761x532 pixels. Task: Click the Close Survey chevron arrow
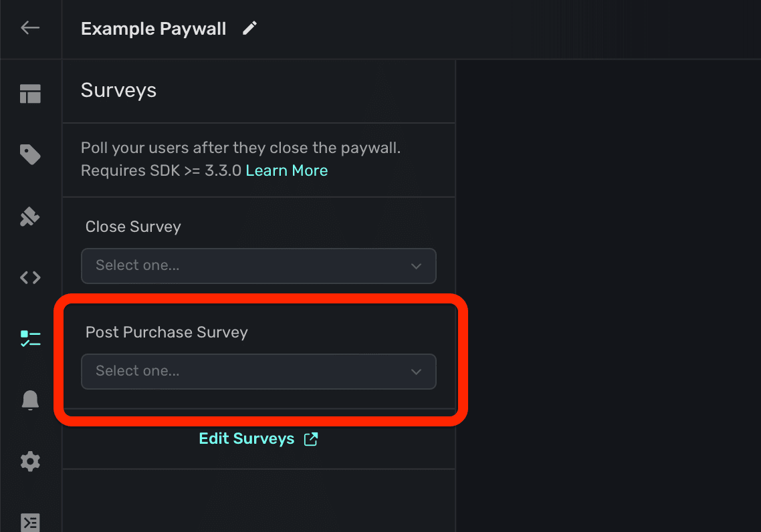416,266
